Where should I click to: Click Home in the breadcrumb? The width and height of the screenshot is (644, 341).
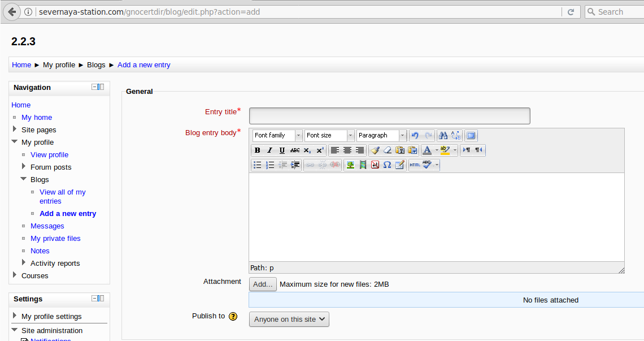(x=21, y=65)
